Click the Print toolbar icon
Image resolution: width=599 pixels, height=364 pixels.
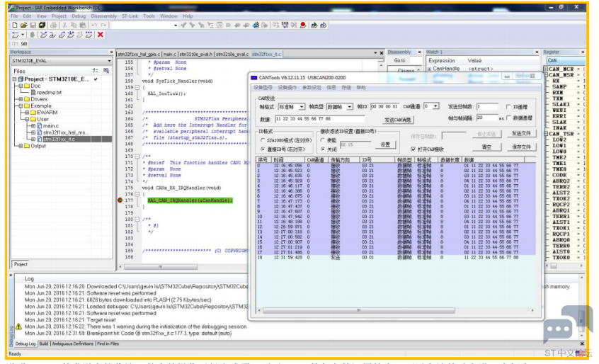coord(54,25)
